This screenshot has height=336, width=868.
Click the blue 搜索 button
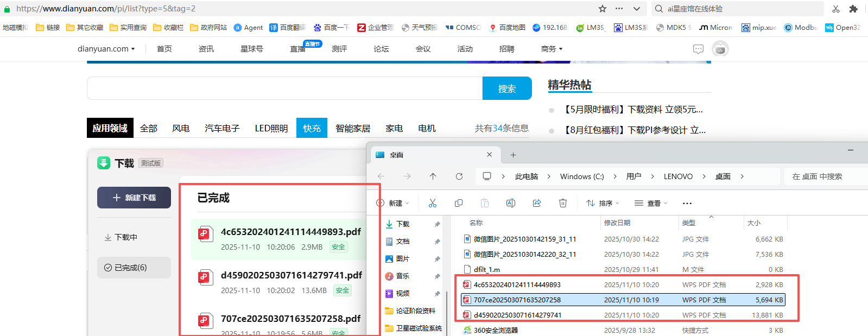click(x=507, y=88)
